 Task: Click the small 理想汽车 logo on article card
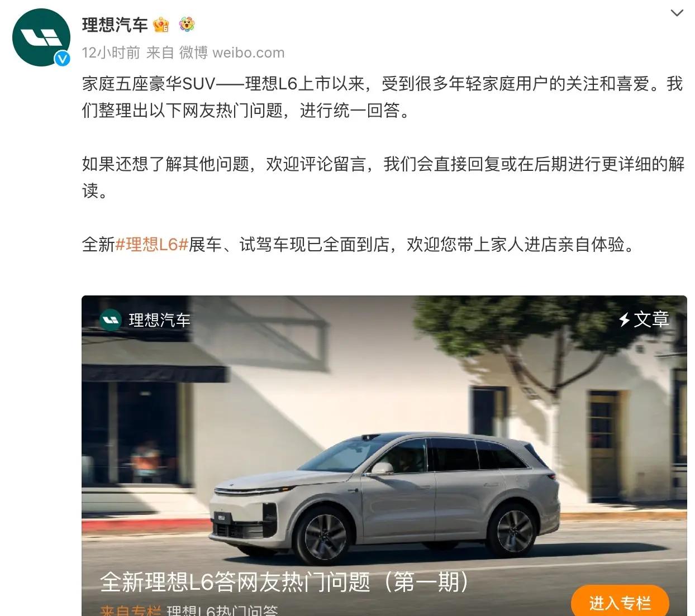click(x=111, y=320)
